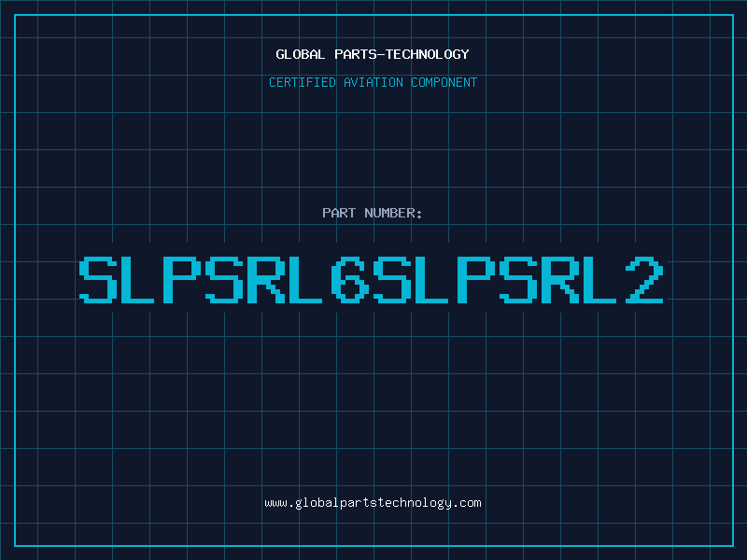Open the www.globalpartstechnology.com link
This screenshot has height=560, width=747.
(373, 503)
